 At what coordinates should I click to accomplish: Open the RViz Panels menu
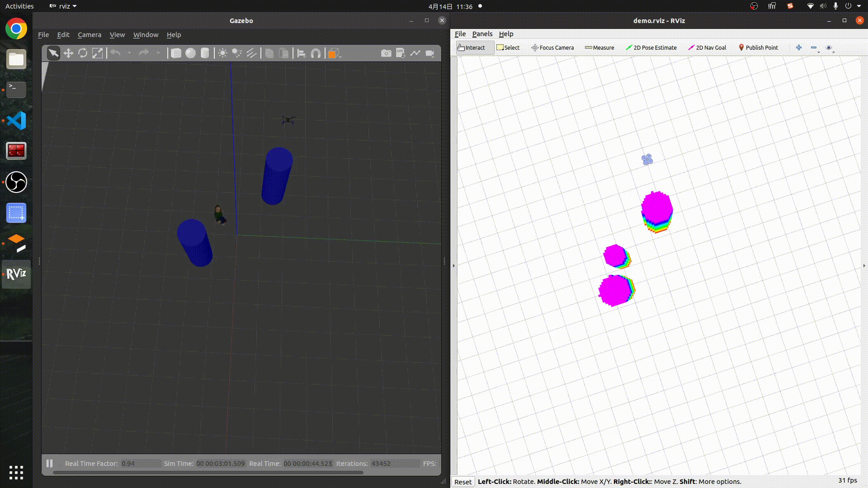click(482, 34)
